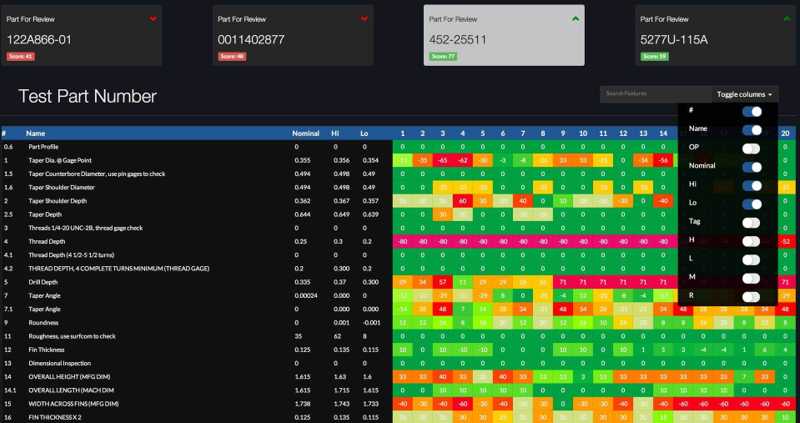Enable the H column switch
This screenshot has width=800, height=423.
[x=752, y=241]
